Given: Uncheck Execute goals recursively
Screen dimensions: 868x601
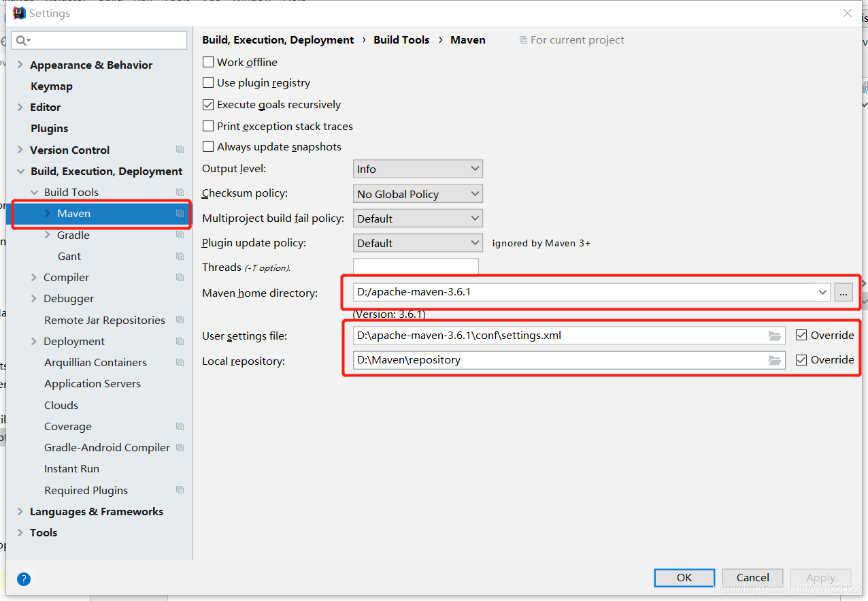Looking at the screenshot, I should pyautogui.click(x=208, y=105).
